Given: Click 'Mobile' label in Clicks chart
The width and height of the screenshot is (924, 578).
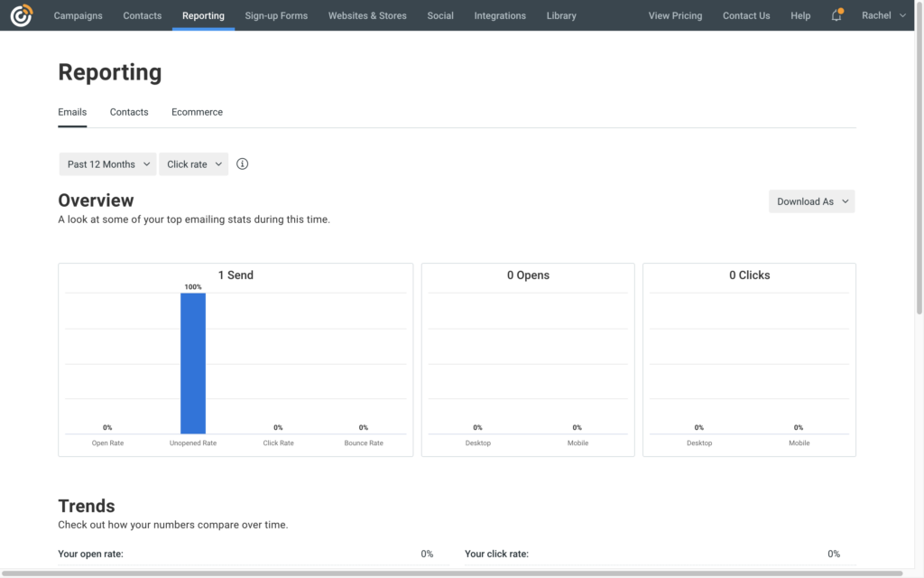Looking at the screenshot, I should coord(799,443).
